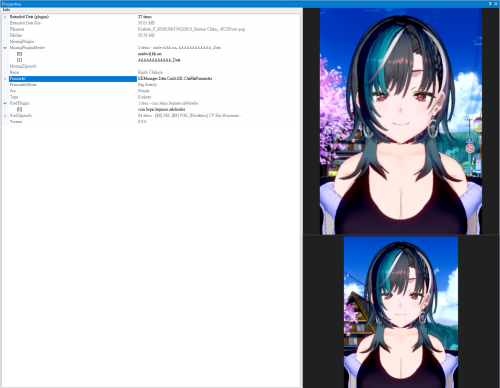Screen dimensions: 500x388
Task: Click the Info category header
Action: coord(6,10)
